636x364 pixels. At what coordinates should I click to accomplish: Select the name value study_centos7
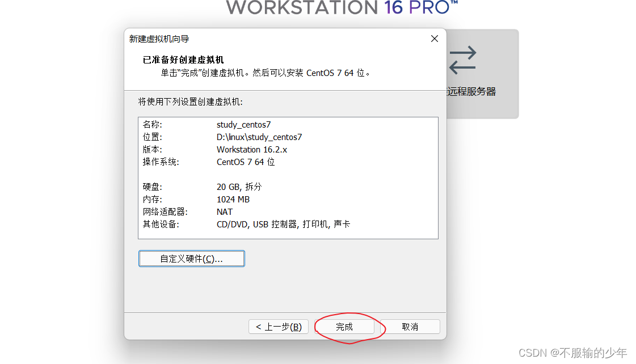(x=244, y=125)
